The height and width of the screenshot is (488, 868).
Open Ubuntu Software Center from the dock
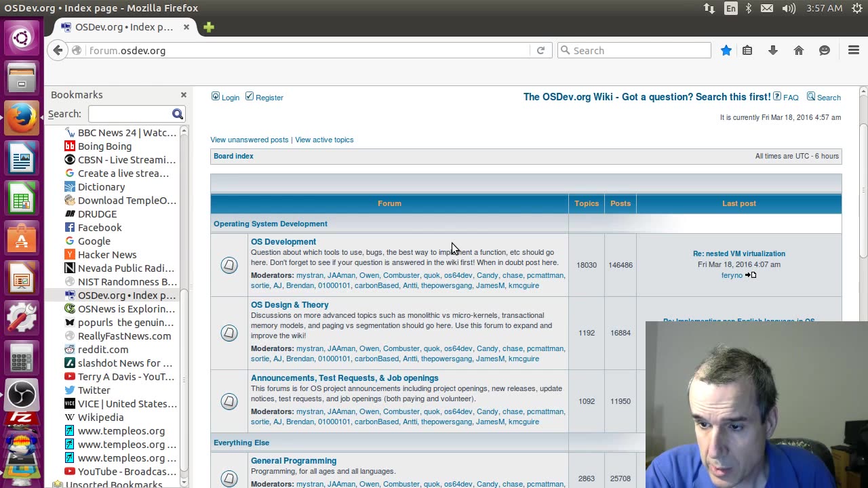click(22, 237)
